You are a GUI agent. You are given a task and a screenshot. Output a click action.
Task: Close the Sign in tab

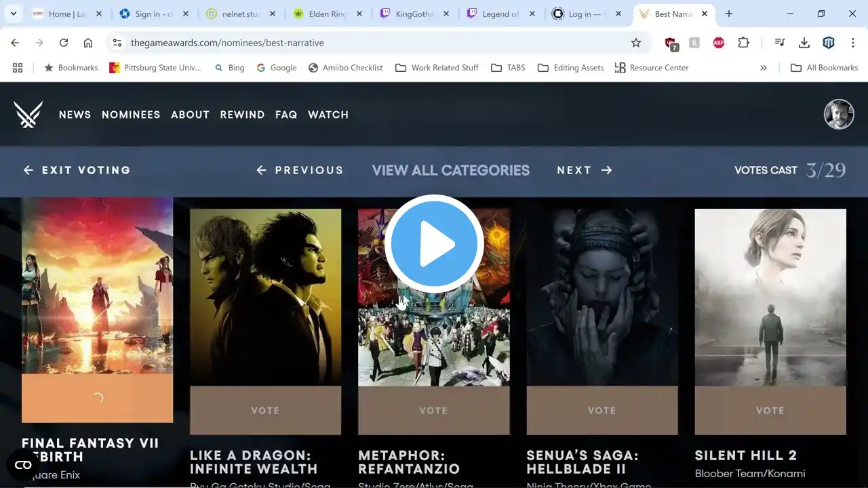click(186, 14)
